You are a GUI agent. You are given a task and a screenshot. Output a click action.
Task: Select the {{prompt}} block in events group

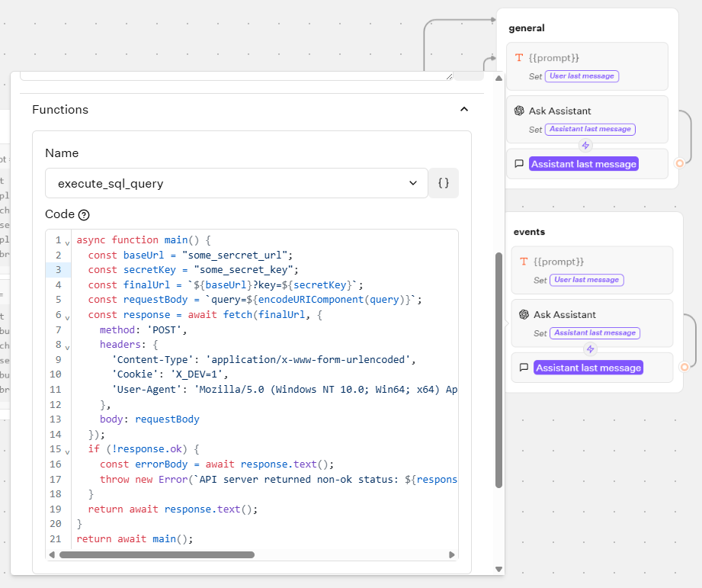[592, 270]
